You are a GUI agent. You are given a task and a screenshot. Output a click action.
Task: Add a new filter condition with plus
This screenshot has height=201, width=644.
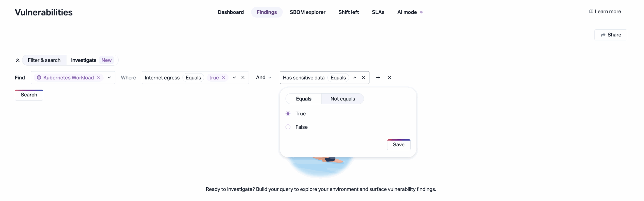[x=378, y=78]
